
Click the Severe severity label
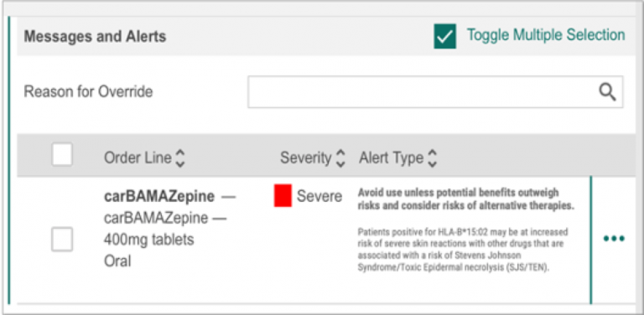(319, 197)
